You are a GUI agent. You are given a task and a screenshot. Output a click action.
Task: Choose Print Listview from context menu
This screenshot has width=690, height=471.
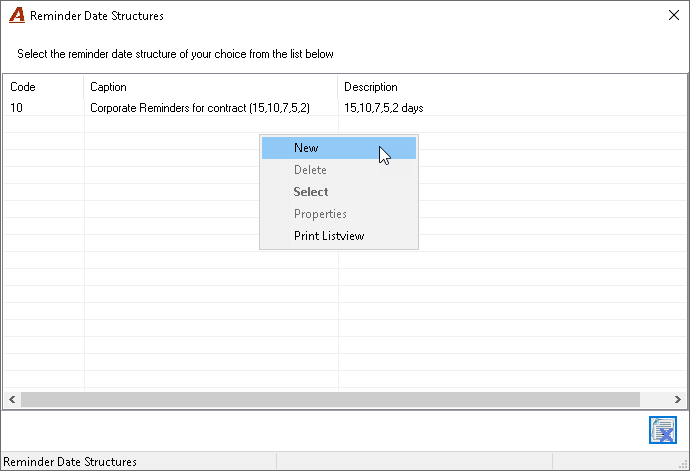[338, 236]
